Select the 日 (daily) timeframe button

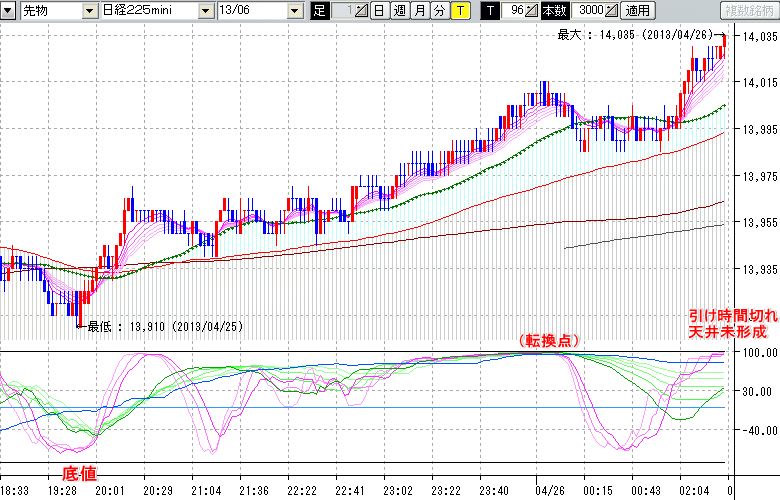pos(379,11)
